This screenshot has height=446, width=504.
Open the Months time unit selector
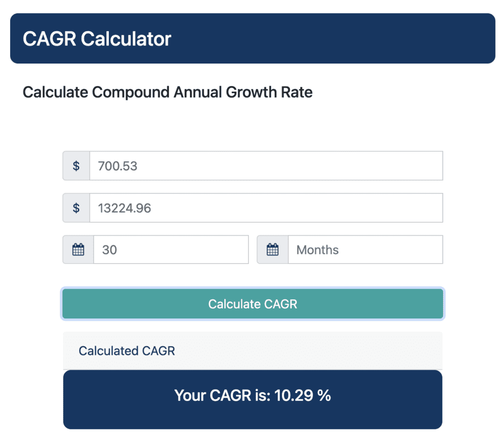click(365, 249)
